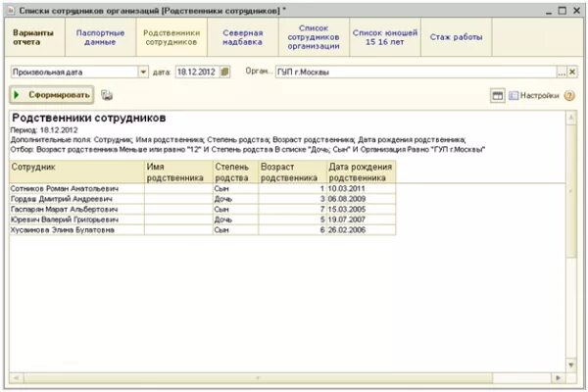Expand the Произвольная дата period dropdown
Viewport: 588px width, 392px height.
point(143,72)
